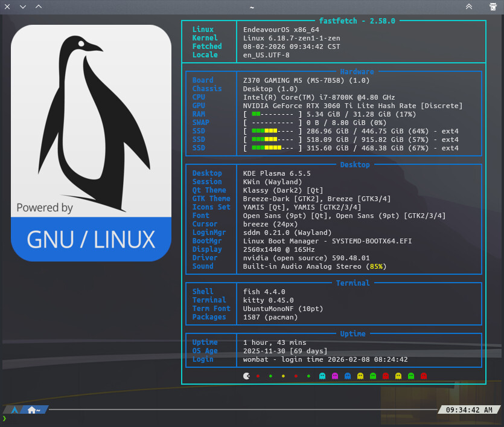Click the Hardware section header

tap(357, 72)
